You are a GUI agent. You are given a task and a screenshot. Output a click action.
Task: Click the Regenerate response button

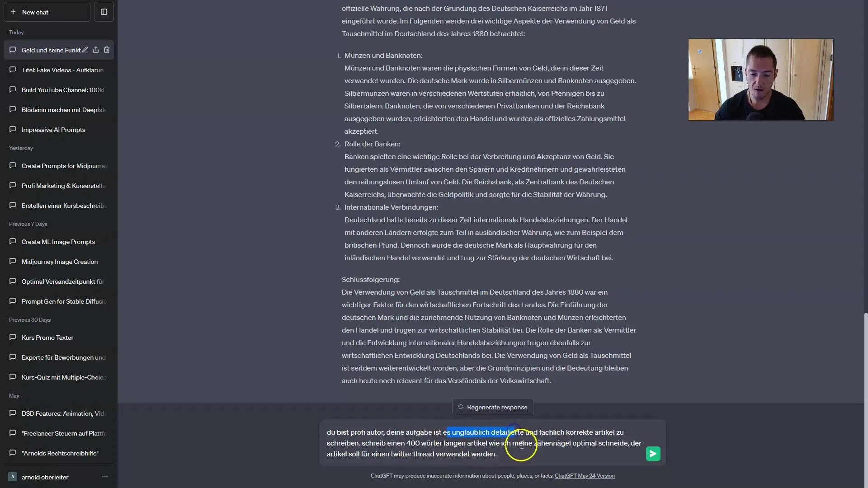[x=492, y=406]
